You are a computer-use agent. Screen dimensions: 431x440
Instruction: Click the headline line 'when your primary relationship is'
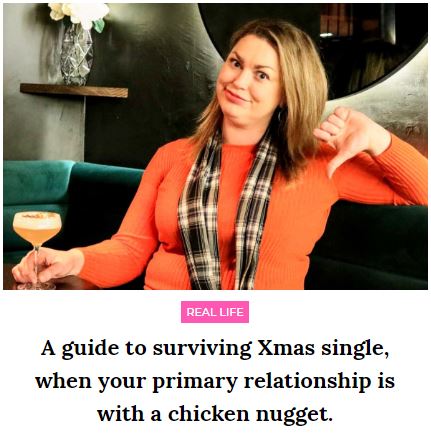click(x=215, y=381)
